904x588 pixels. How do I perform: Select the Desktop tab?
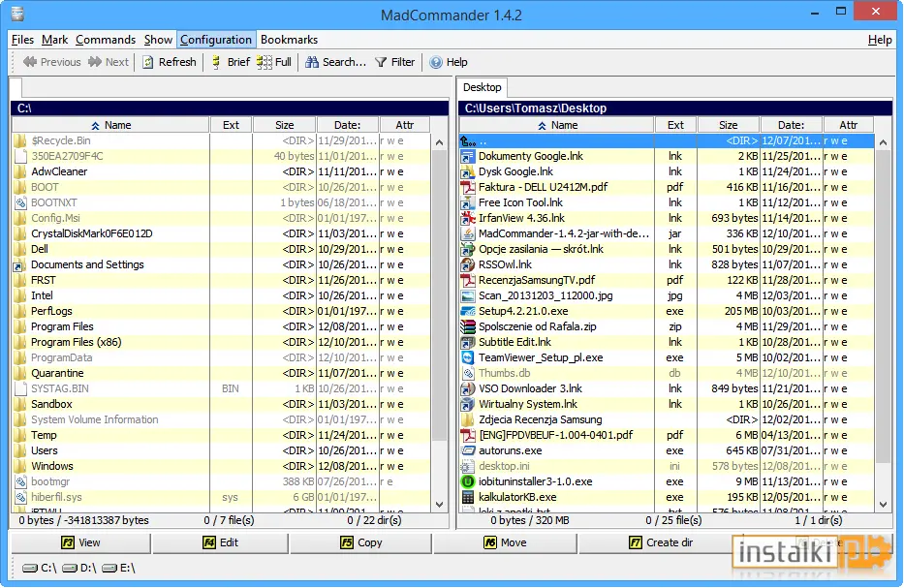coord(482,87)
